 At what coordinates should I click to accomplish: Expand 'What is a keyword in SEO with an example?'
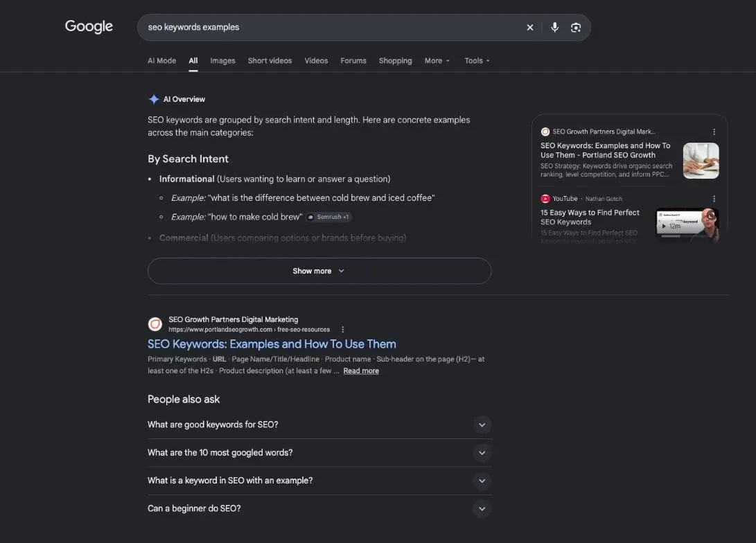tap(319, 481)
